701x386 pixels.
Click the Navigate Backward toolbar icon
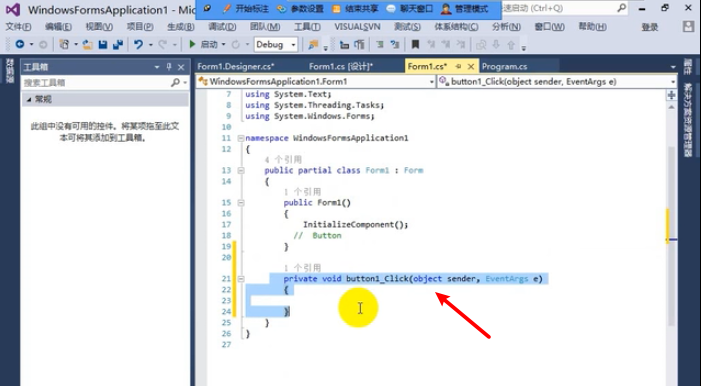point(20,44)
